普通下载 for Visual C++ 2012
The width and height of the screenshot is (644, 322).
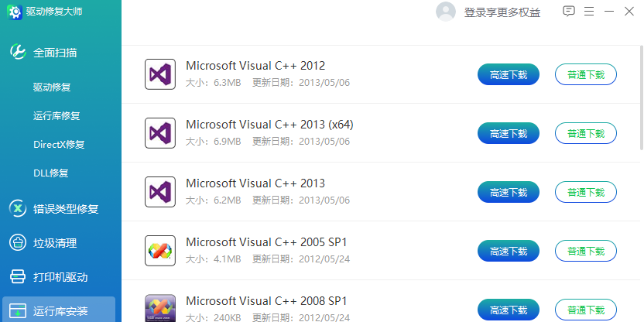[x=586, y=74]
